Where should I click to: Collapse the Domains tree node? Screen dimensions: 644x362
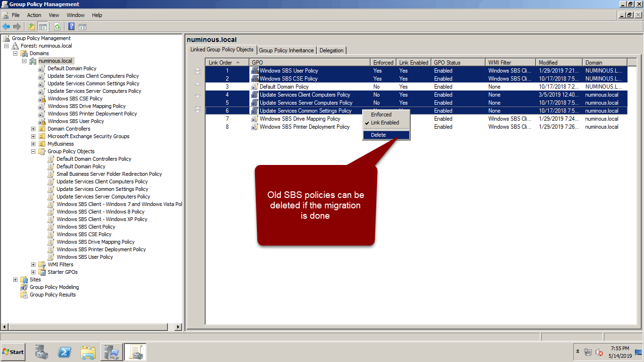[16, 53]
